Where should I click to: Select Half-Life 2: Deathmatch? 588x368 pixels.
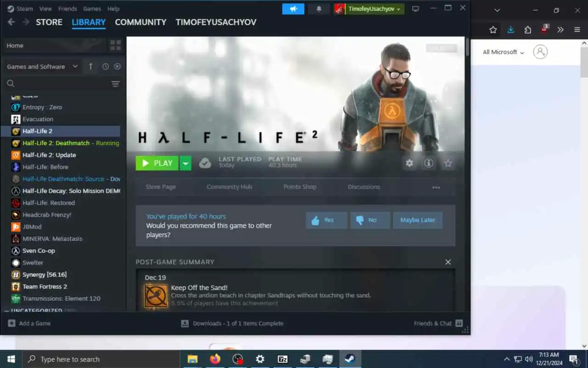pos(60,143)
